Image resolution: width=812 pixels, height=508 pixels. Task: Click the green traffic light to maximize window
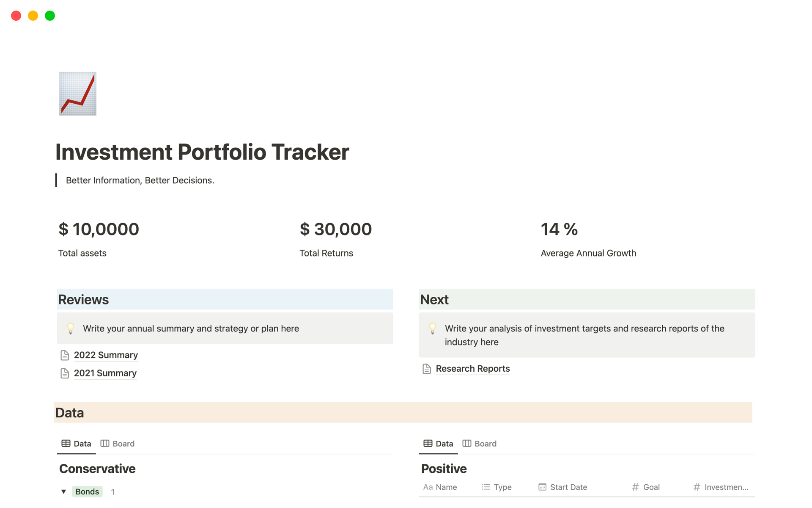tap(49, 16)
